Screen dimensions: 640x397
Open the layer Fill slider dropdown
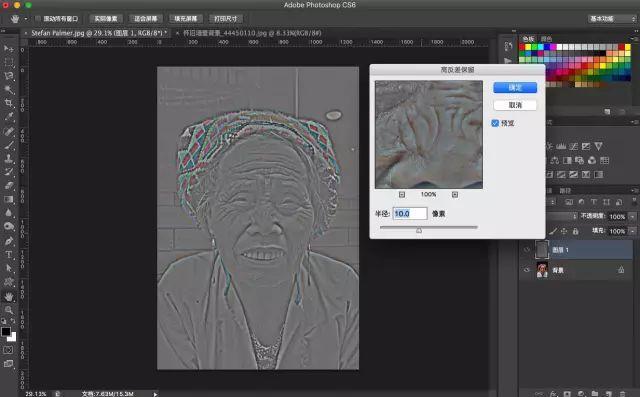632,231
